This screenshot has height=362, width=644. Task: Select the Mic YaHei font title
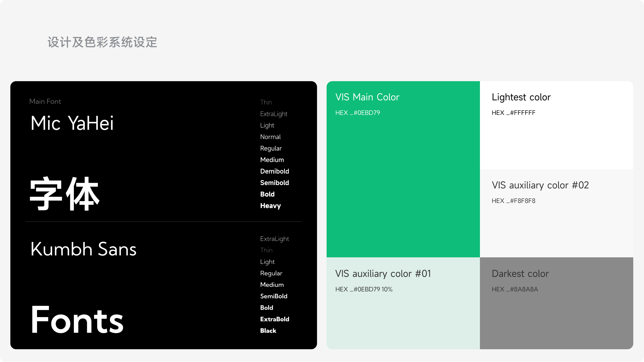pos(72,123)
